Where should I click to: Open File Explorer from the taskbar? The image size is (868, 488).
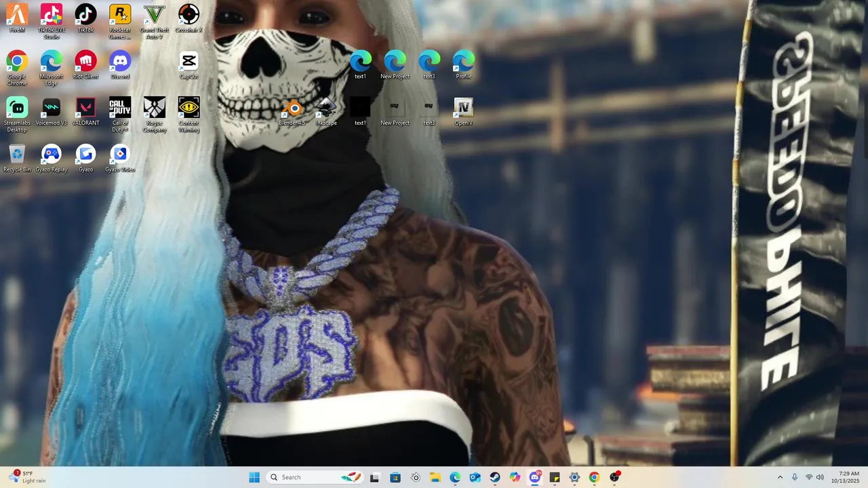[x=435, y=477]
